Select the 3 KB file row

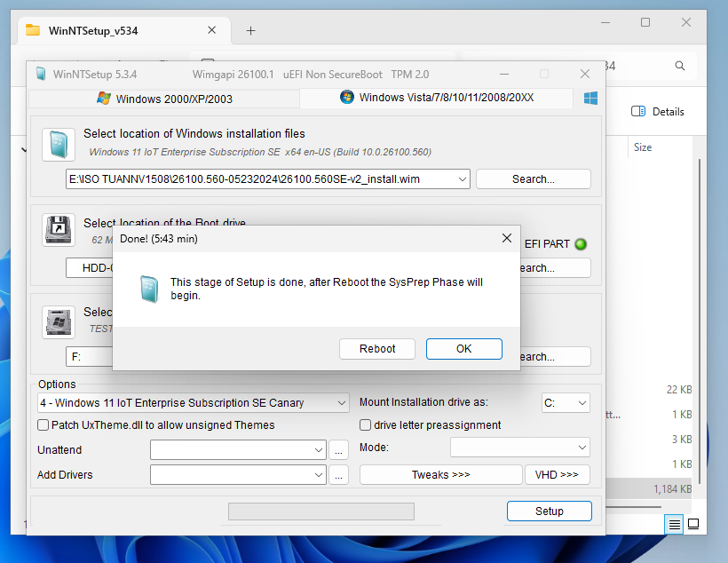coord(649,439)
